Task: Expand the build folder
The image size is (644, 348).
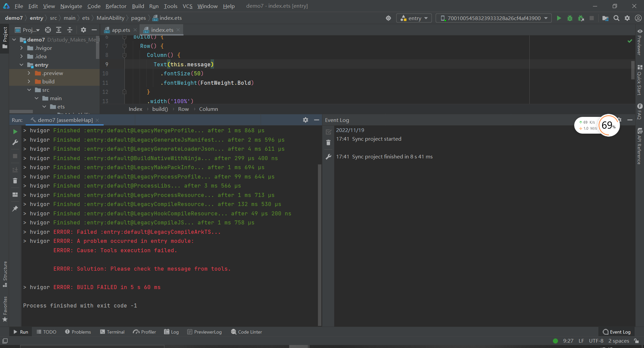Action: tap(29, 81)
